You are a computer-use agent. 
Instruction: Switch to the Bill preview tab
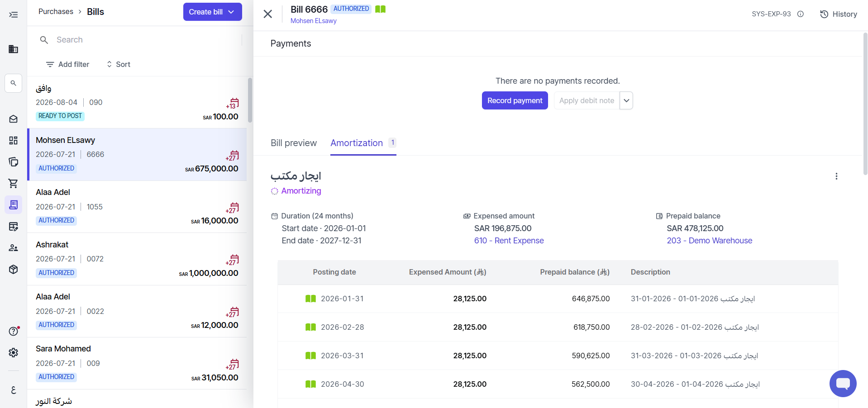click(294, 143)
